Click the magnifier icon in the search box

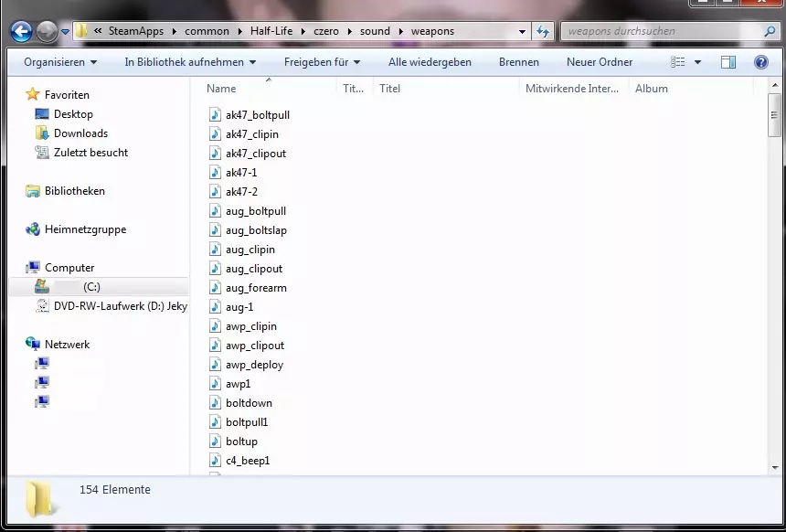coord(770,31)
